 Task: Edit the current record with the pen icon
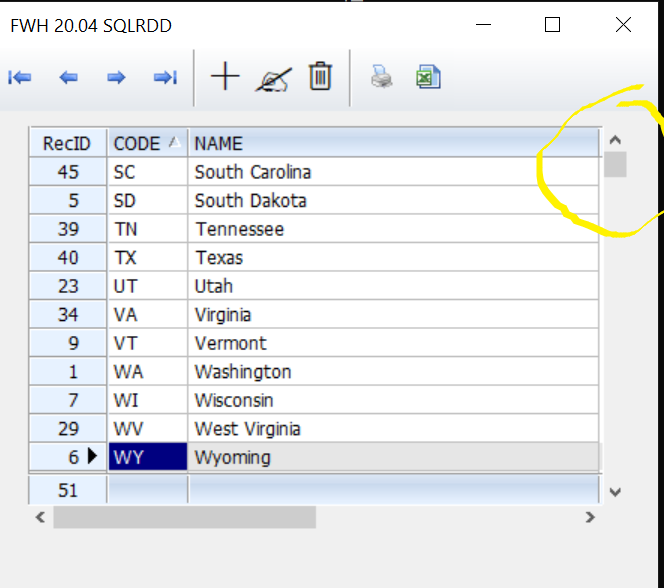[273, 79]
